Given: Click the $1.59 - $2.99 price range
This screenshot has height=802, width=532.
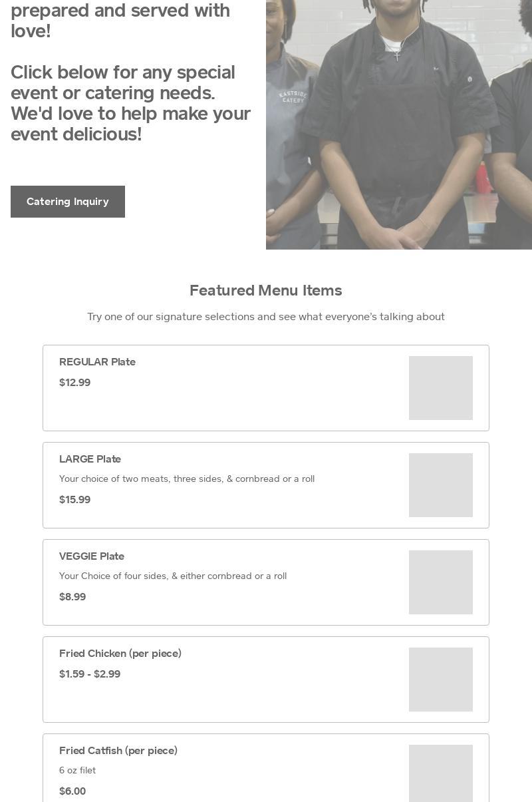Looking at the screenshot, I should pyautogui.click(x=90, y=674).
